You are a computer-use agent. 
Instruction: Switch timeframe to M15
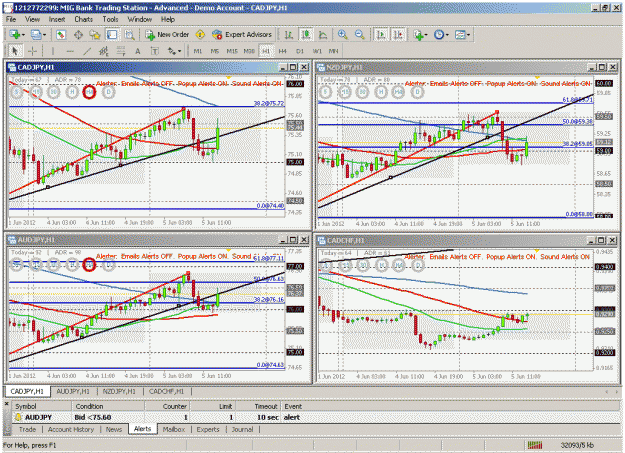(232, 51)
